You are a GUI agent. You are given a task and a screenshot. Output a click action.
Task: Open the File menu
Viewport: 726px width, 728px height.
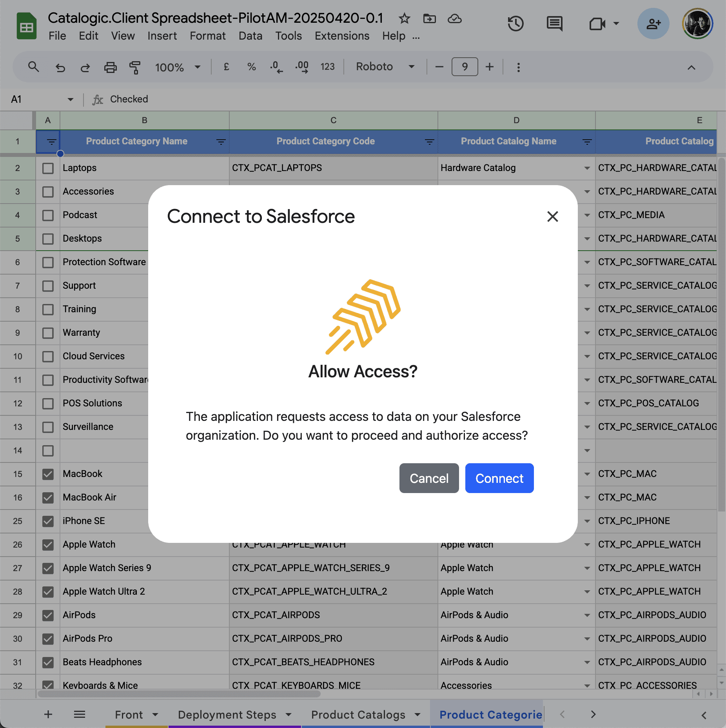click(57, 36)
